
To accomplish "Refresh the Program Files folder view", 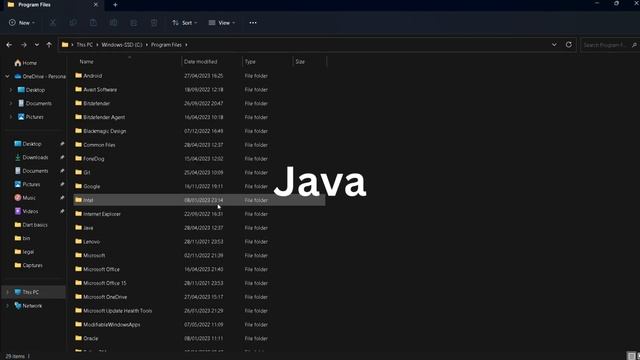I will pyautogui.click(x=569, y=44).
